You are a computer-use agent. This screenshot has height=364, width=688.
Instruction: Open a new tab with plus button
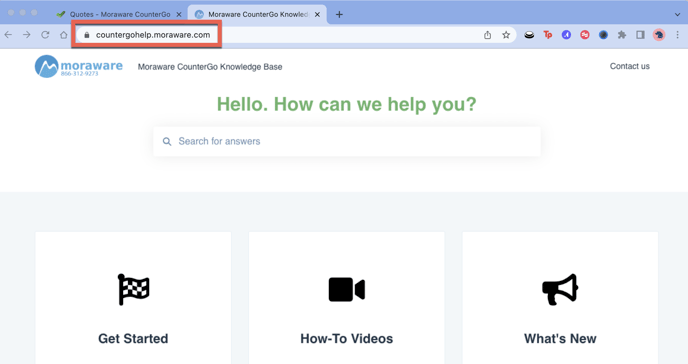point(339,14)
